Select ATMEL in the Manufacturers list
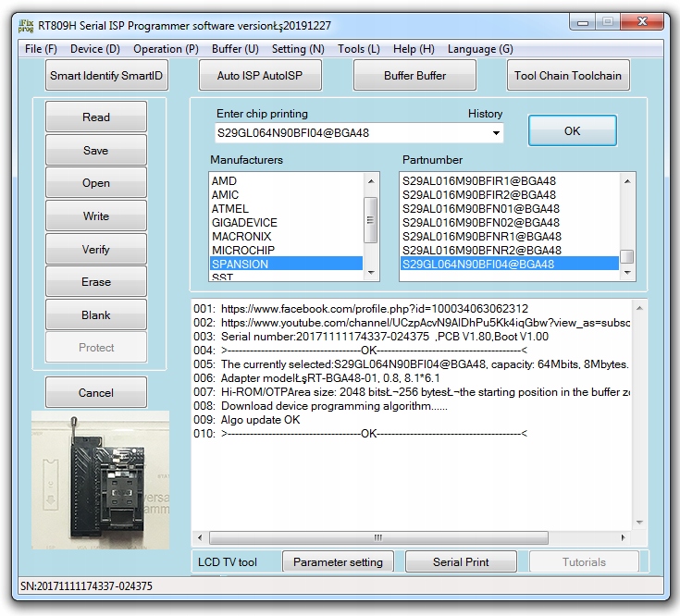This screenshot has height=616, width=680. click(286, 208)
